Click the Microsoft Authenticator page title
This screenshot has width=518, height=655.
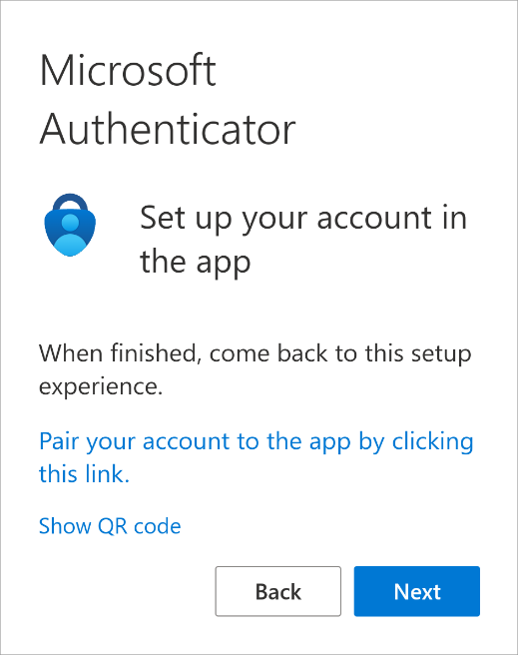pyautogui.click(x=168, y=99)
